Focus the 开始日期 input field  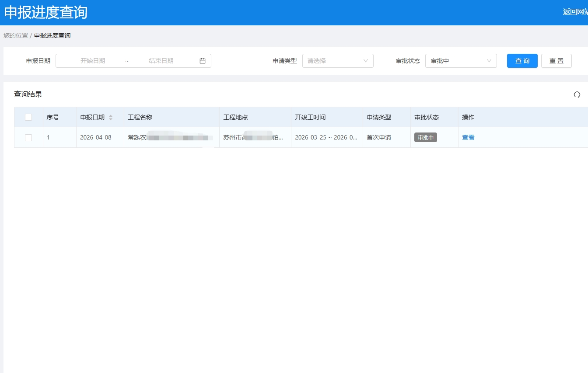[x=93, y=61]
